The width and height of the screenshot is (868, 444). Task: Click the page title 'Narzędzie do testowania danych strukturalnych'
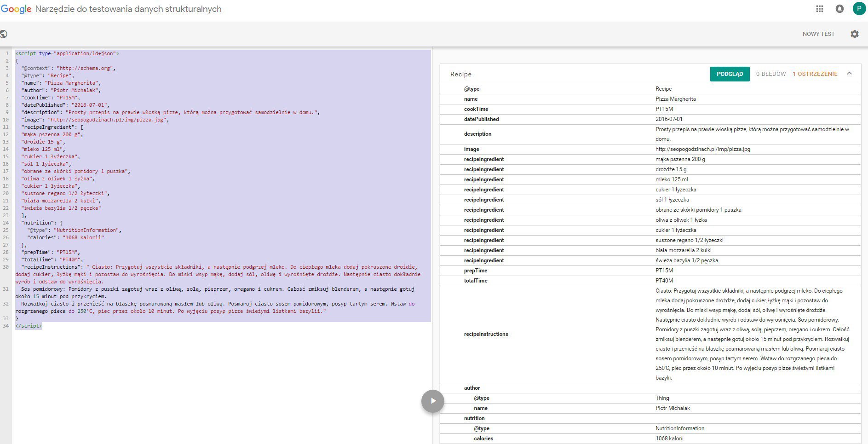pos(128,9)
